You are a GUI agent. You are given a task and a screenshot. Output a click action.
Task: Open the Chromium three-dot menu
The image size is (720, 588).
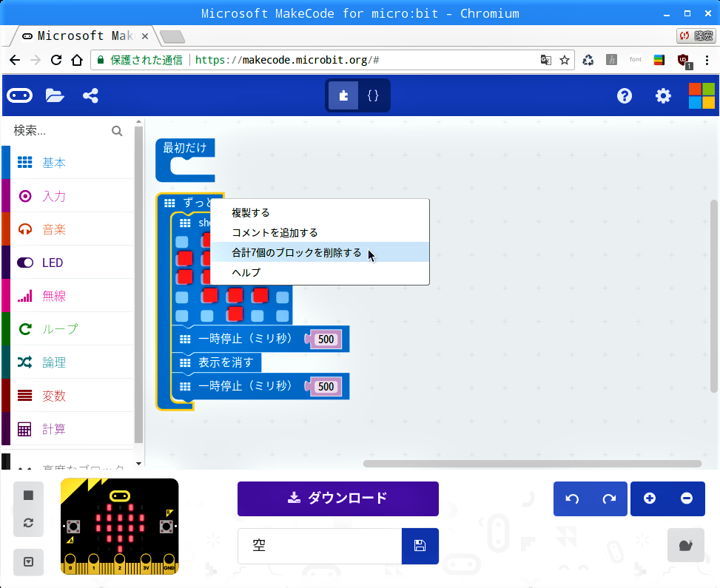707,60
